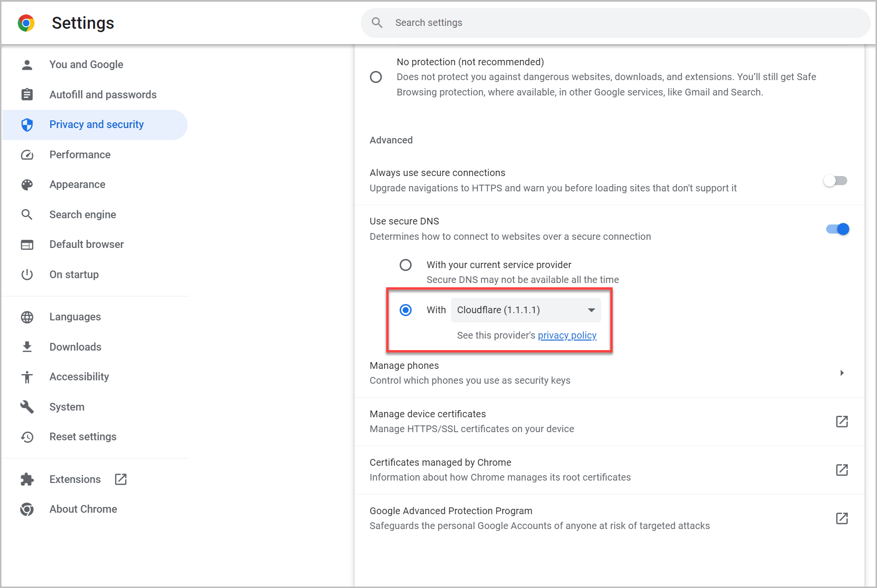877x588 pixels.
Task: Click the On startup power icon
Action: tap(27, 274)
